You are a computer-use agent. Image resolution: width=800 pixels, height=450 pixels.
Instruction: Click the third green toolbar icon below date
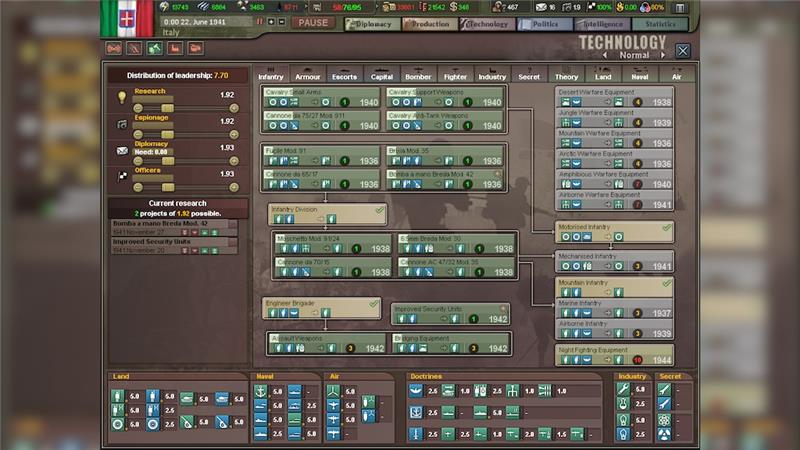154,47
